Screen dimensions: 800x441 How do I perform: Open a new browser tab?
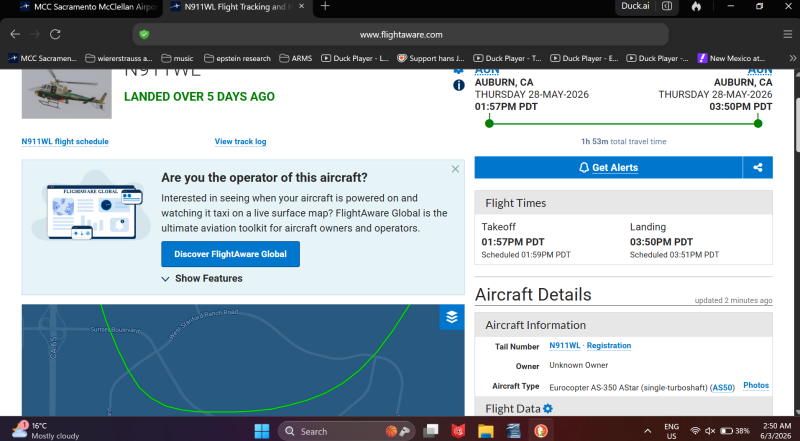click(x=324, y=7)
